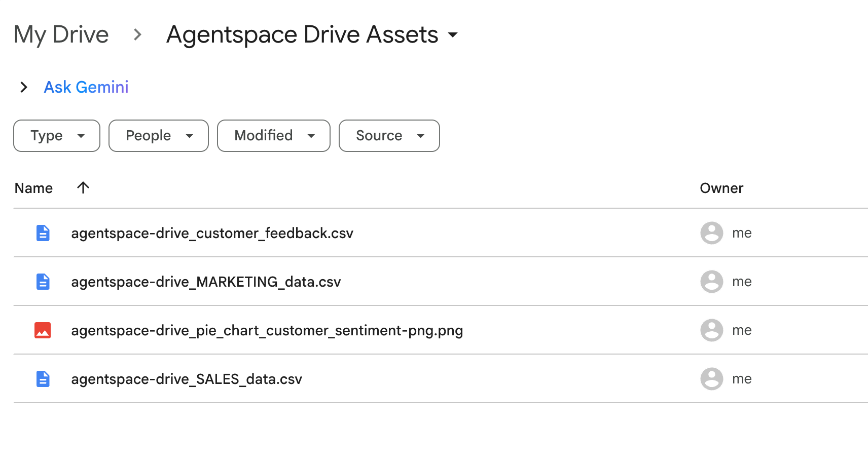Click owner avatar in MARKETING_data.csv row

coord(712,282)
